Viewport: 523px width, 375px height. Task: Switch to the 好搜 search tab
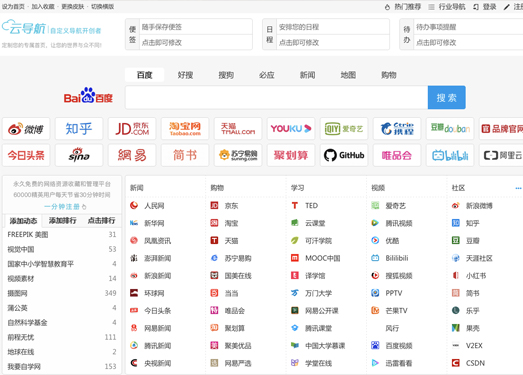tap(185, 75)
